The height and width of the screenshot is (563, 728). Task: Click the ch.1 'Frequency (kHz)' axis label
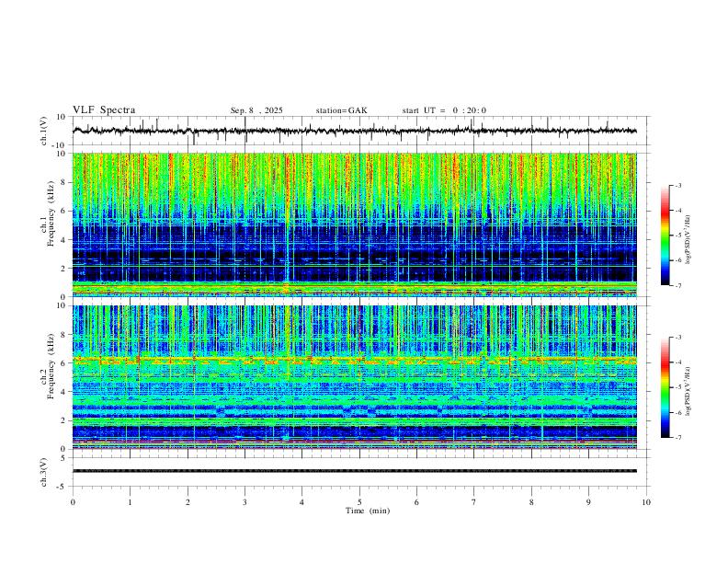coord(51,213)
